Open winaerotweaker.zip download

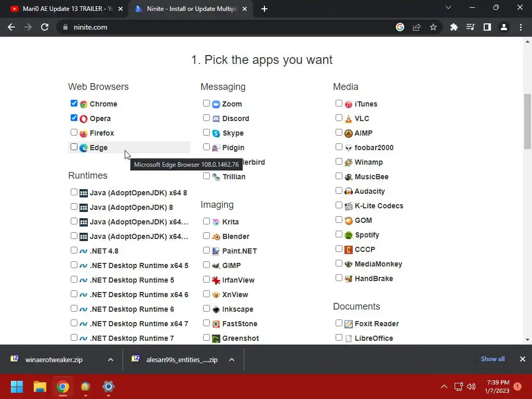coord(54,360)
